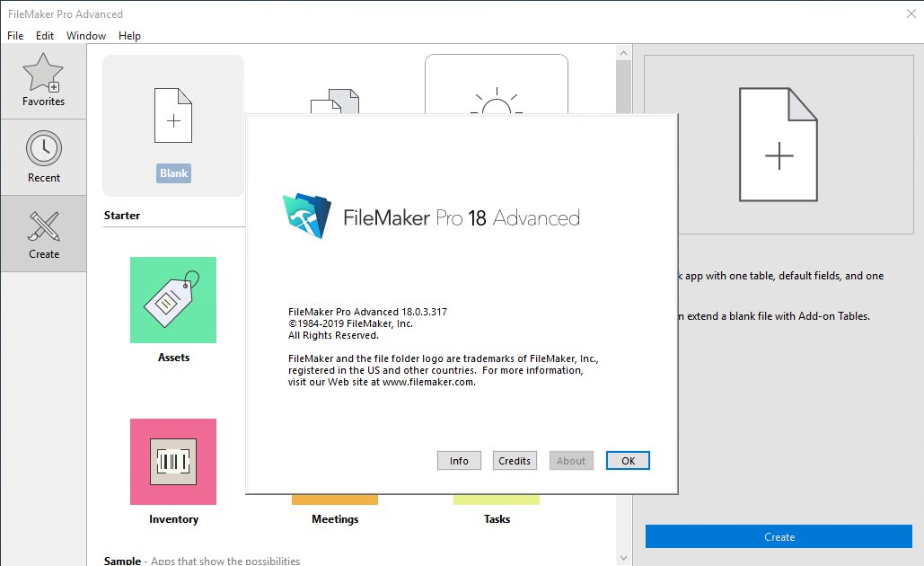
Task: Click the version text 18.0.3.317
Action: click(x=424, y=312)
